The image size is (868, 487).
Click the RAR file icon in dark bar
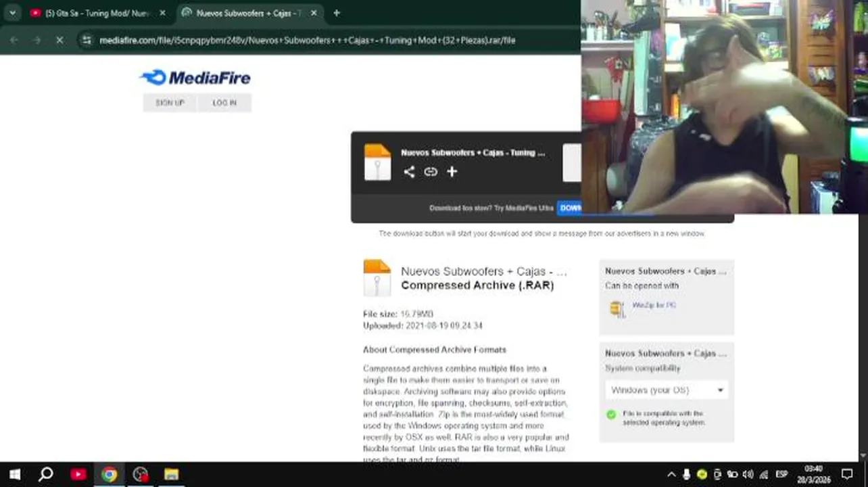tap(377, 162)
